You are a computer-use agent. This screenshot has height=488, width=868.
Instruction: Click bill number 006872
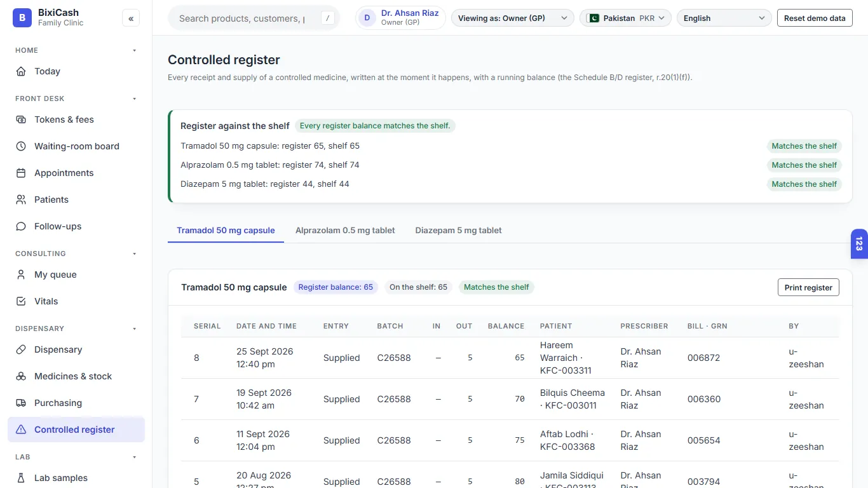(704, 358)
